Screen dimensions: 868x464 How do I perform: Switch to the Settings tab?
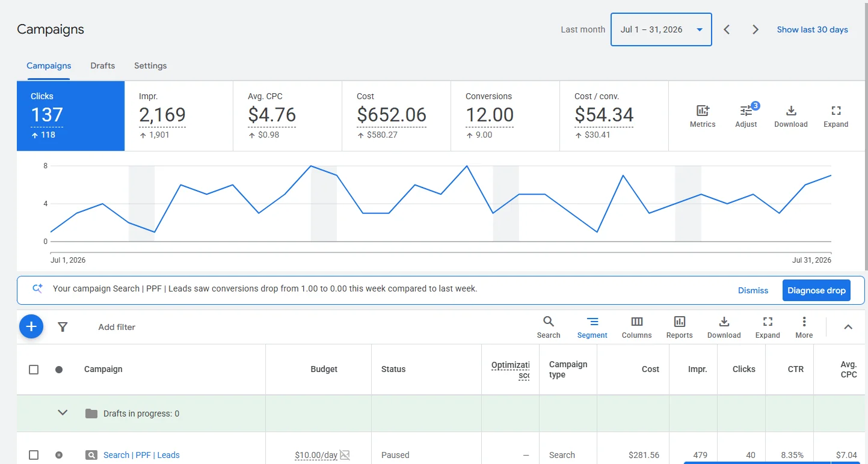150,66
